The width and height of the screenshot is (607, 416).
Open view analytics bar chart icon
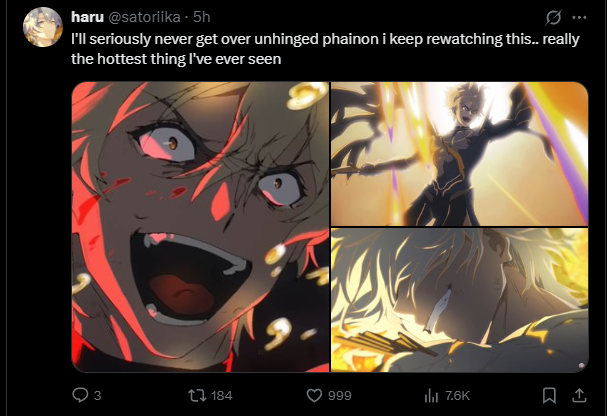[x=431, y=395]
